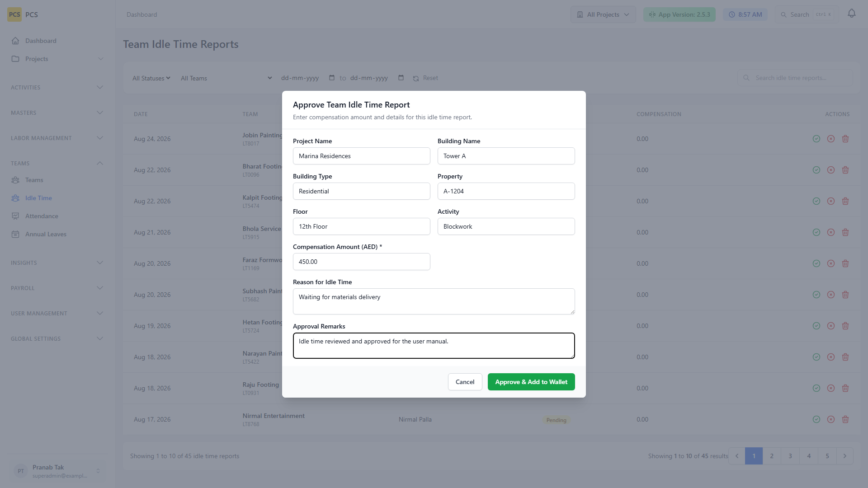Open the Attendance sidebar item
The height and width of the screenshot is (488, 868).
57,216
